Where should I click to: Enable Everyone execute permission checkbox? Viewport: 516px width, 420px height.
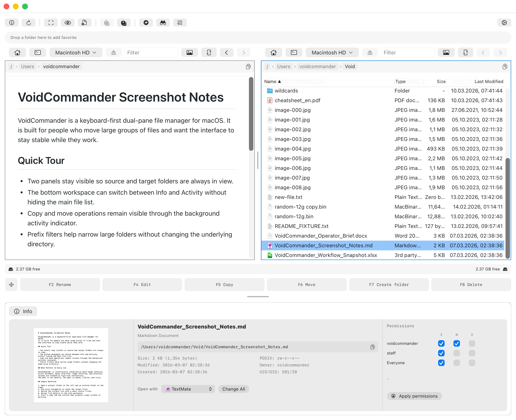[x=472, y=363]
